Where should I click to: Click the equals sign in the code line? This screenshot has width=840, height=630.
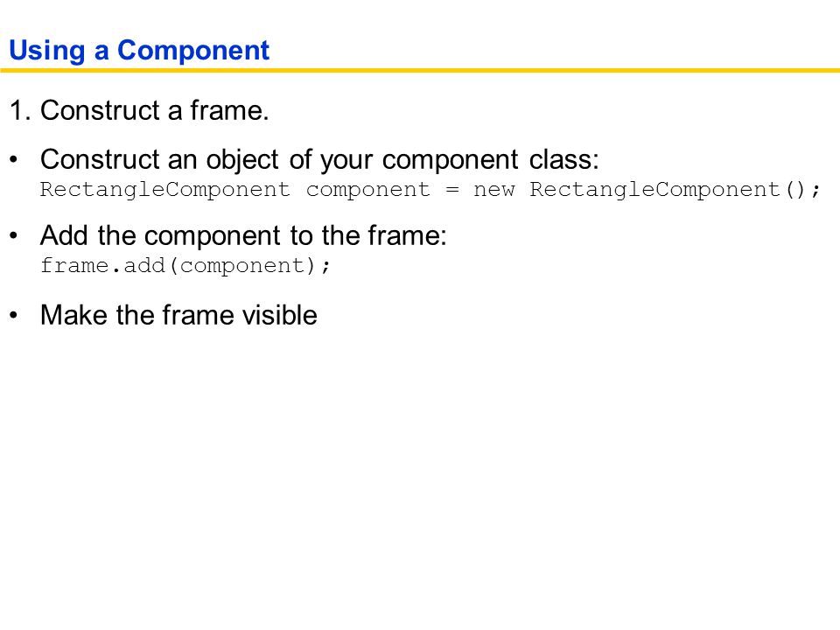[452, 190]
